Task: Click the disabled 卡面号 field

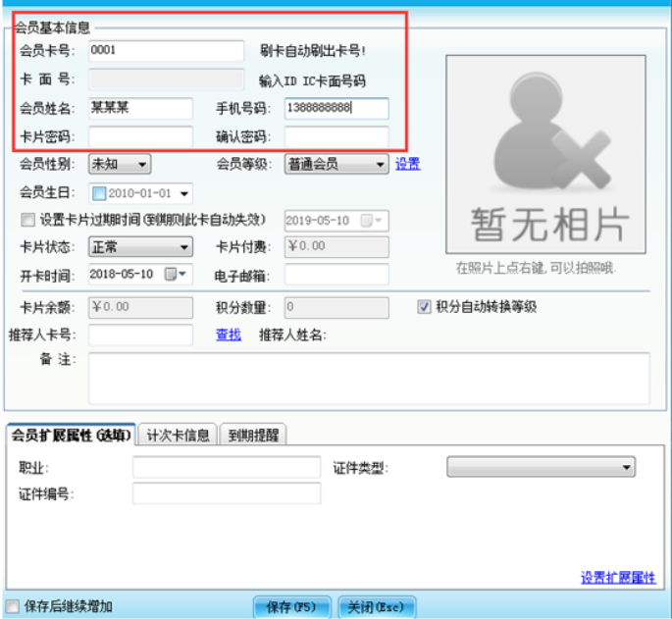Action: coord(167,79)
